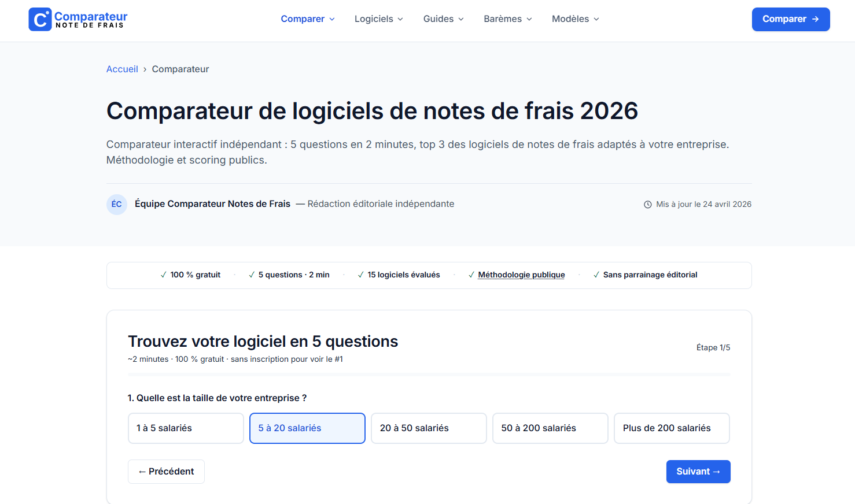Click the checkmark next to 100 % gratuit

[x=164, y=275]
